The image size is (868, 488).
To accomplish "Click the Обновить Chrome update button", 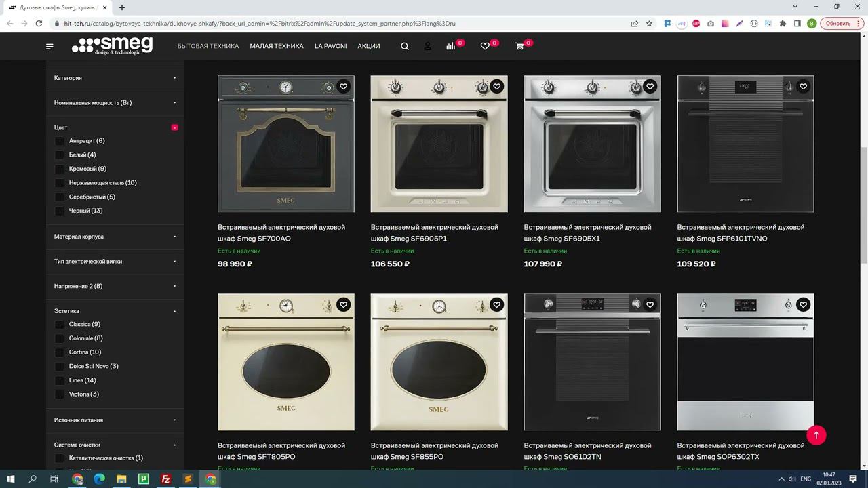I will (x=840, y=23).
